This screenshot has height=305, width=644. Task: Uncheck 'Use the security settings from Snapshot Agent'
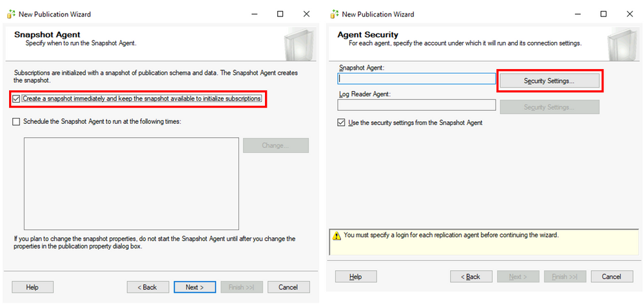tap(341, 123)
